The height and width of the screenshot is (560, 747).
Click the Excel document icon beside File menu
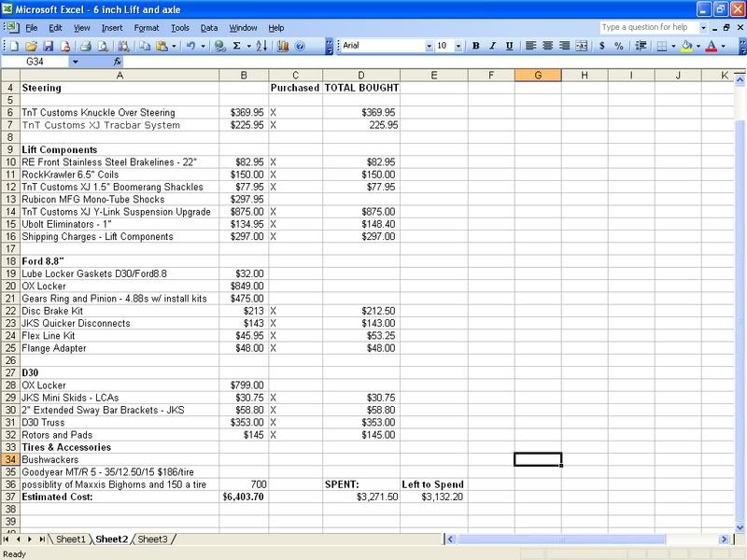point(12,28)
